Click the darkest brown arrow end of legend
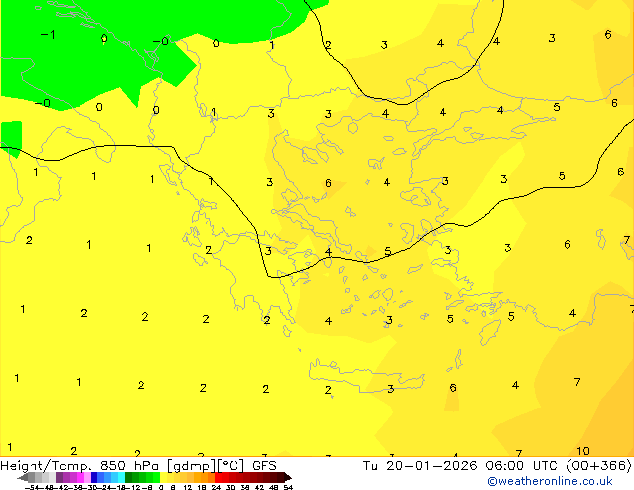The width and height of the screenshot is (634, 490). (x=287, y=477)
